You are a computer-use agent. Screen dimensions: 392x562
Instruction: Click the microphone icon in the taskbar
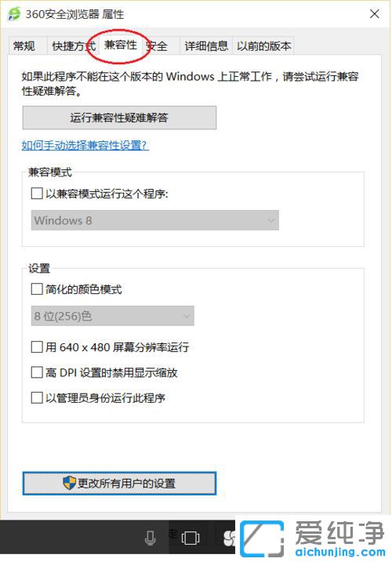coord(151,538)
